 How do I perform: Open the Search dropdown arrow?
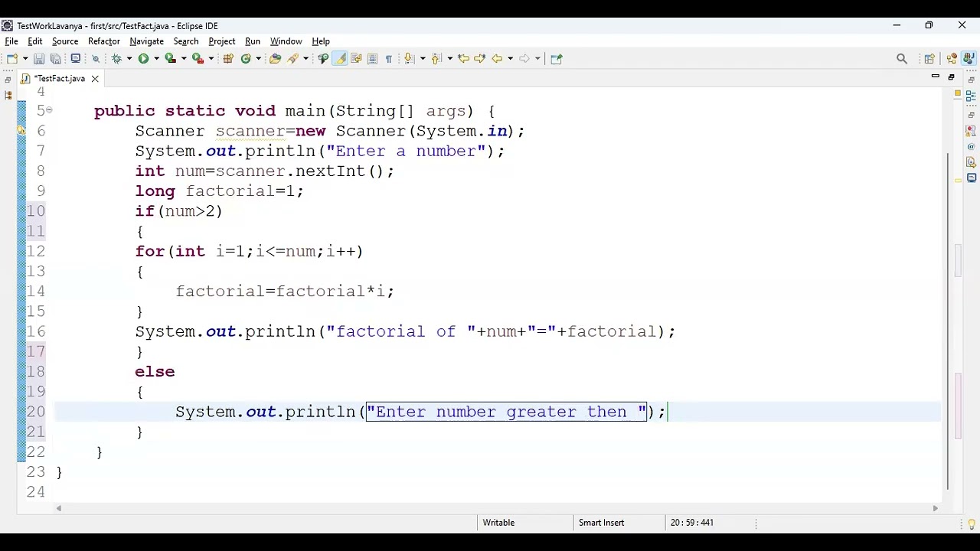tap(305, 58)
